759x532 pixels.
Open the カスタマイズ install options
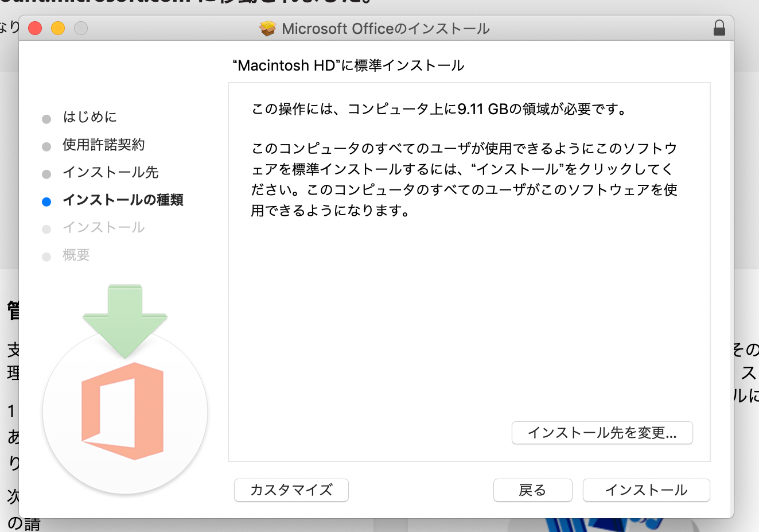(x=291, y=490)
